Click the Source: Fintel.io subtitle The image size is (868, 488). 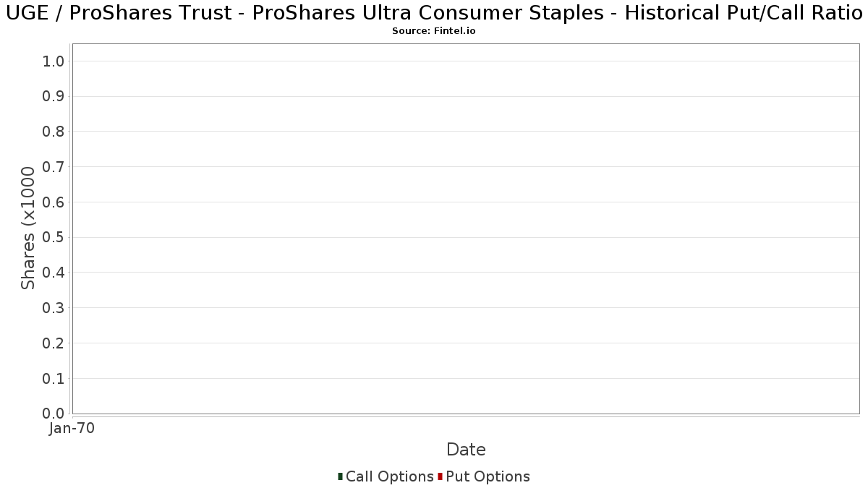[x=434, y=31]
